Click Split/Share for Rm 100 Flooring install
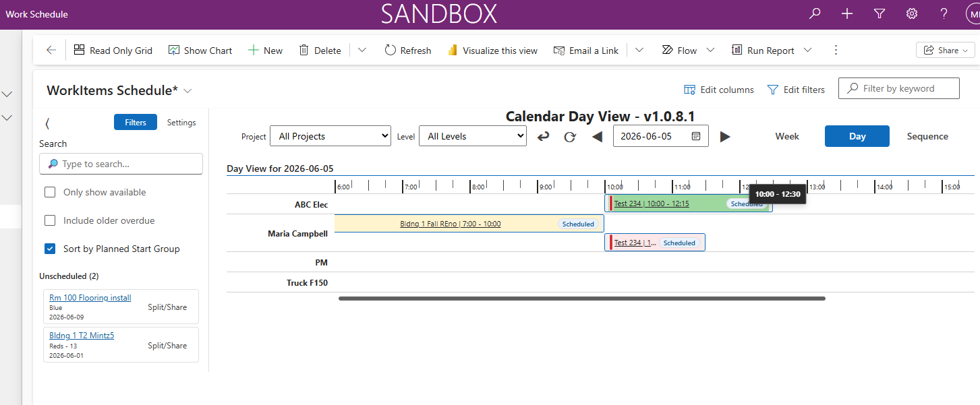This screenshot has height=405, width=980. [x=167, y=307]
